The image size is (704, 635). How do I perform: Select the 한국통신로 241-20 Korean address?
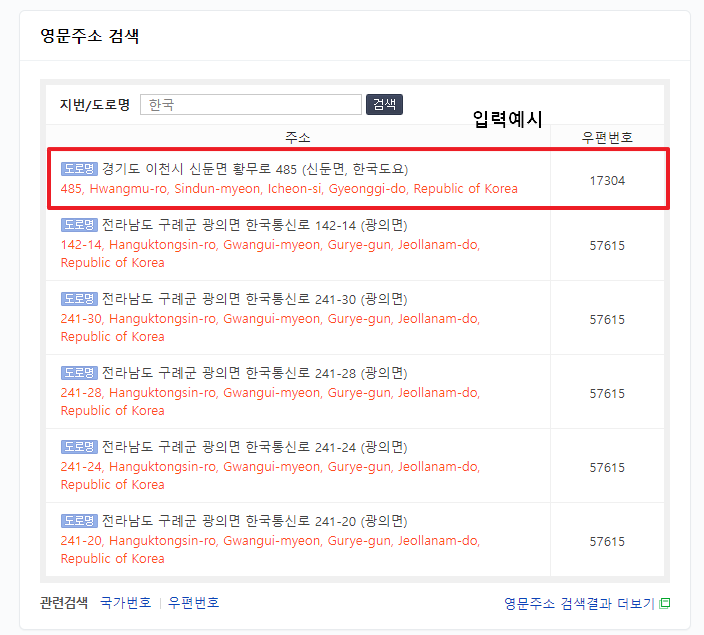tap(255, 521)
